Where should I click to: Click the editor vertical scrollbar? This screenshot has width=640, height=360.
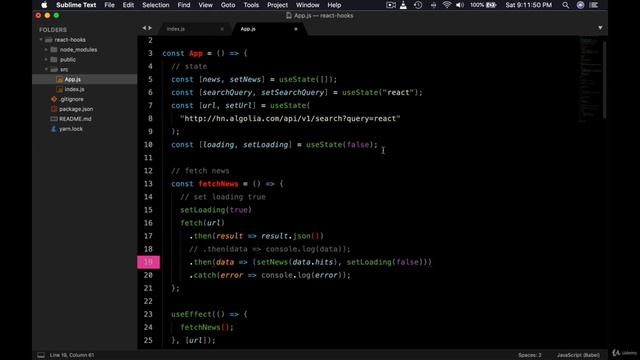pos(604,80)
